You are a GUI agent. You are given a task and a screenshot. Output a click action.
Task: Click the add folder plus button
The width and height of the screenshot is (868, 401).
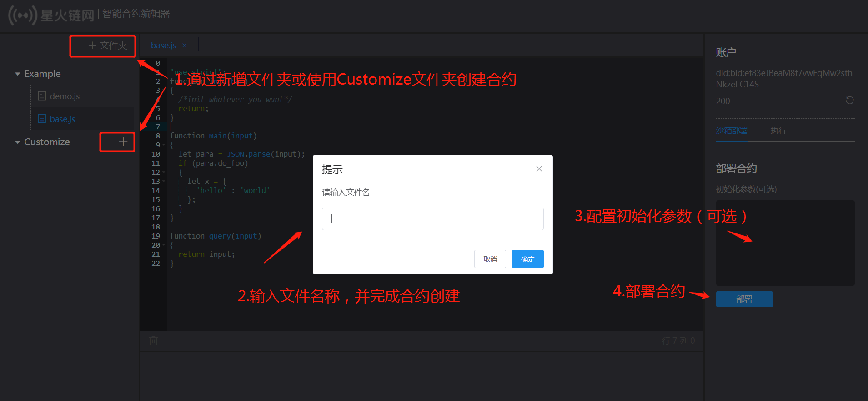tap(107, 46)
